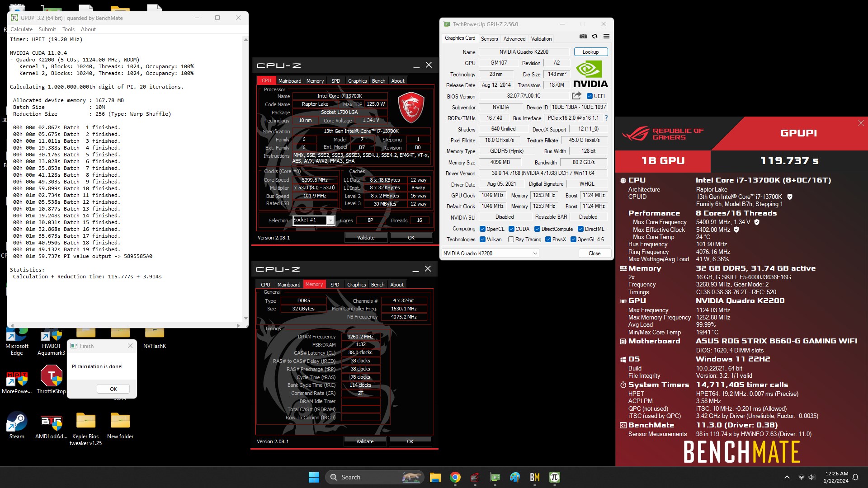
Task: Toggle the OpenGL 4.6 checkbox
Action: [x=573, y=239]
